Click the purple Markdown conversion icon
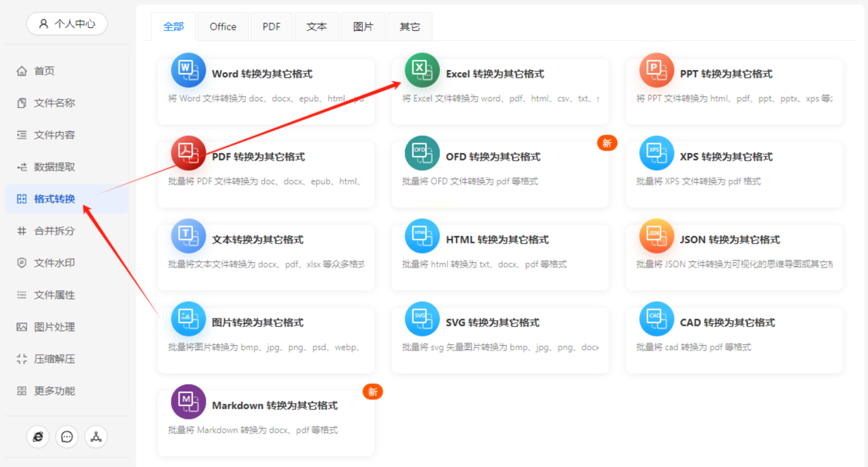The width and height of the screenshot is (868, 467). [x=188, y=401]
